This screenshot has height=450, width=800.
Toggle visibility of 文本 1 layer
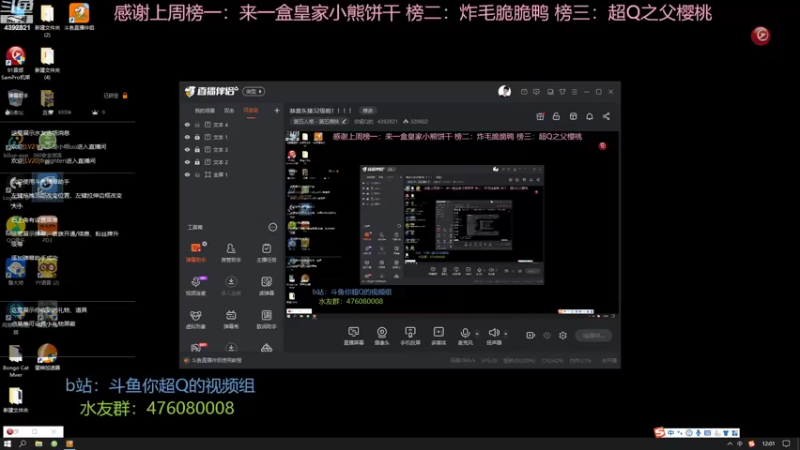coord(187,137)
